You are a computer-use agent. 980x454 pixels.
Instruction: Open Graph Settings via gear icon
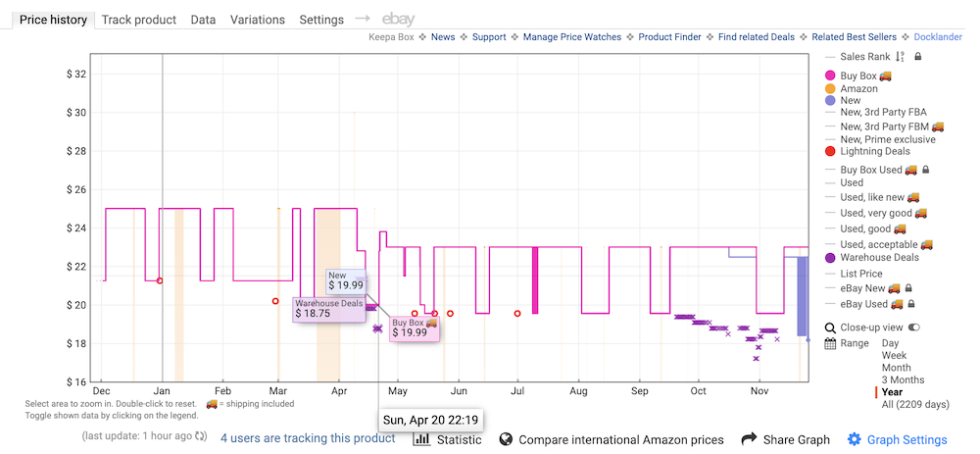(855, 439)
